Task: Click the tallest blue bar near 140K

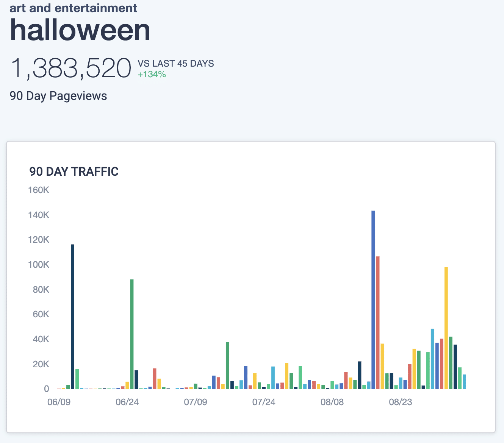Action: pyautogui.click(x=373, y=299)
